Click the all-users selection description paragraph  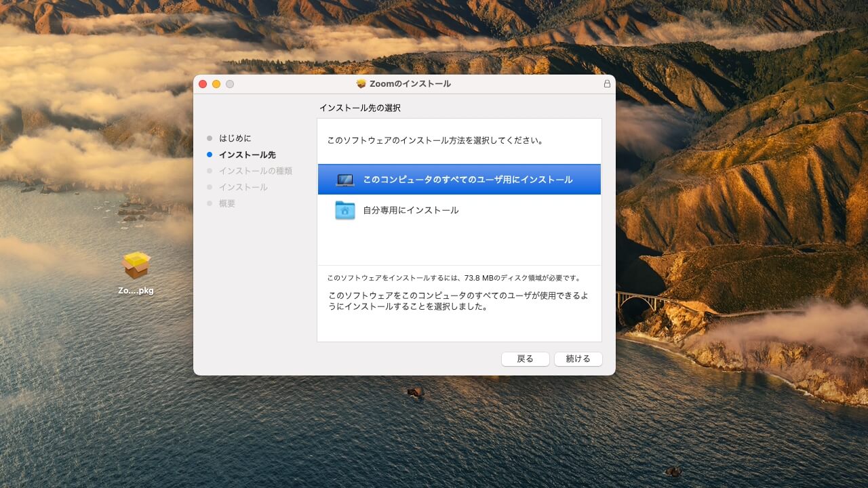point(458,301)
